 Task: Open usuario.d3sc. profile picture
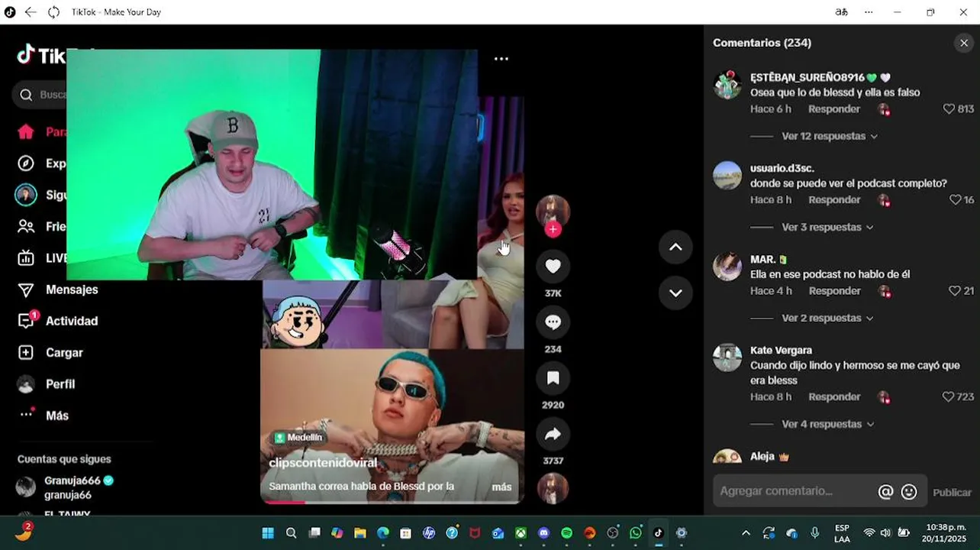coord(727,176)
